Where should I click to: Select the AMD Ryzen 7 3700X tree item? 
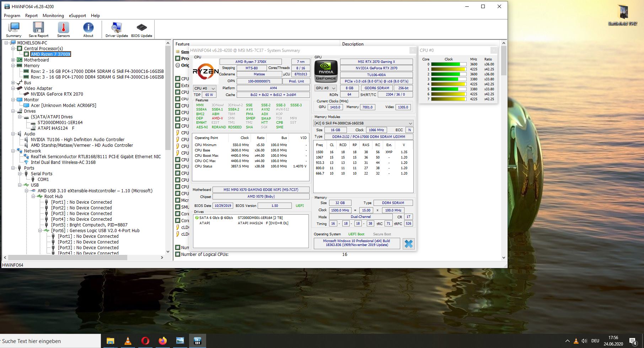(50, 54)
